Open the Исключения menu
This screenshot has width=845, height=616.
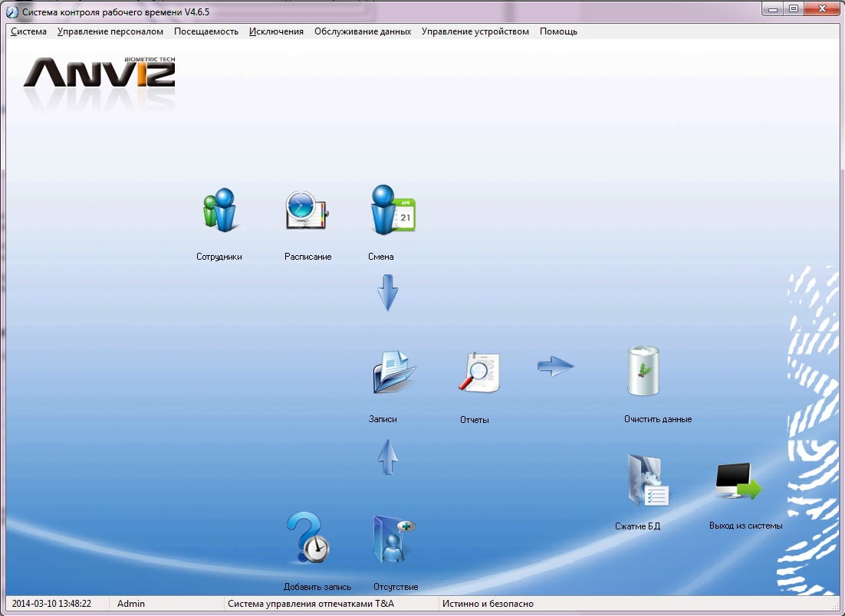[276, 31]
